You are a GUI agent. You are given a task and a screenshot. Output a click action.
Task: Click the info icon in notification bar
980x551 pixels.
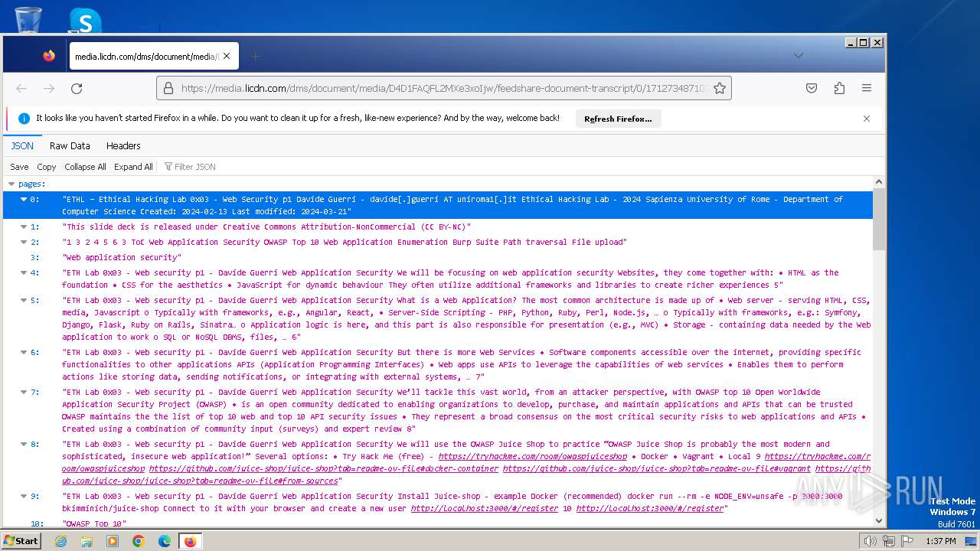tap(24, 119)
